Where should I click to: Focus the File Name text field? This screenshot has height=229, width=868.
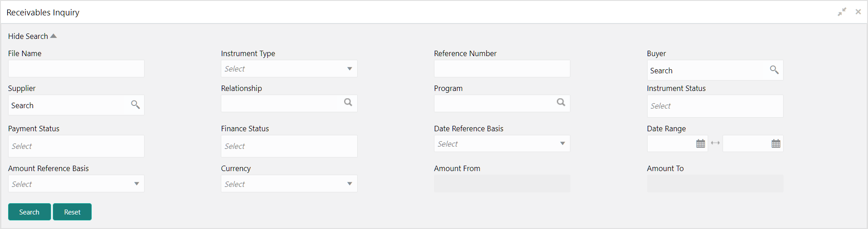tap(76, 69)
